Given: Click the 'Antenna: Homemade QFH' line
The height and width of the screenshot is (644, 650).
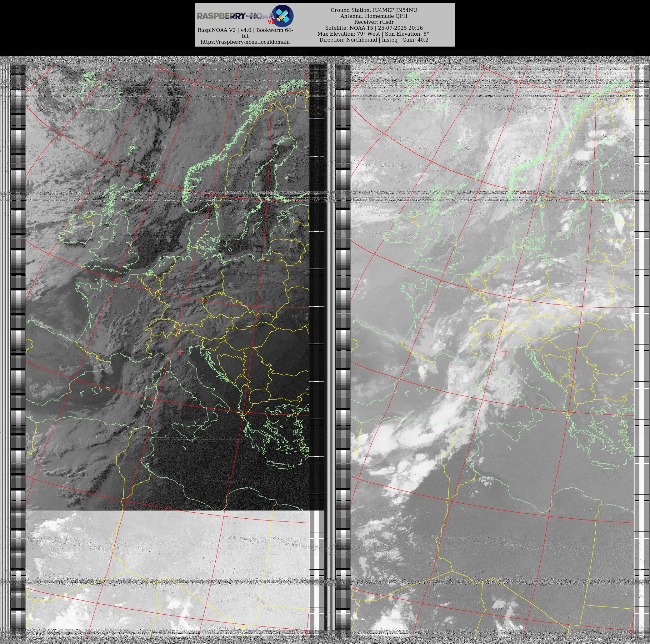Looking at the screenshot, I should [x=374, y=16].
